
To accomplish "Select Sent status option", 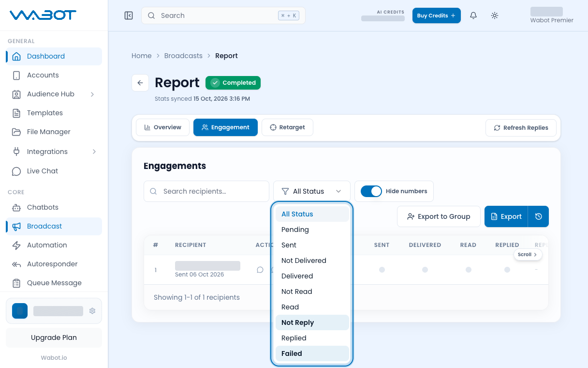I will click(x=312, y=245).
